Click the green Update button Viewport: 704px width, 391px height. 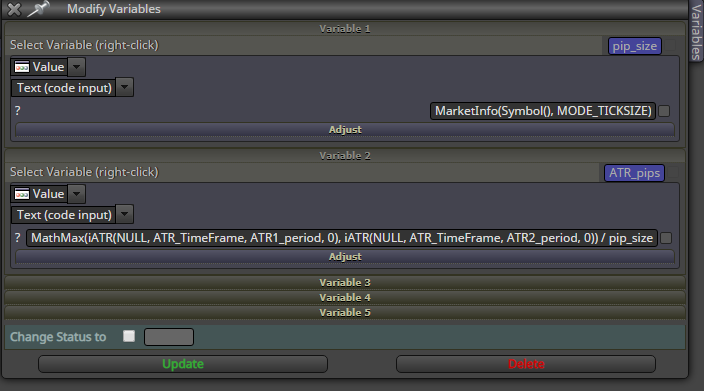pos(183,364)
